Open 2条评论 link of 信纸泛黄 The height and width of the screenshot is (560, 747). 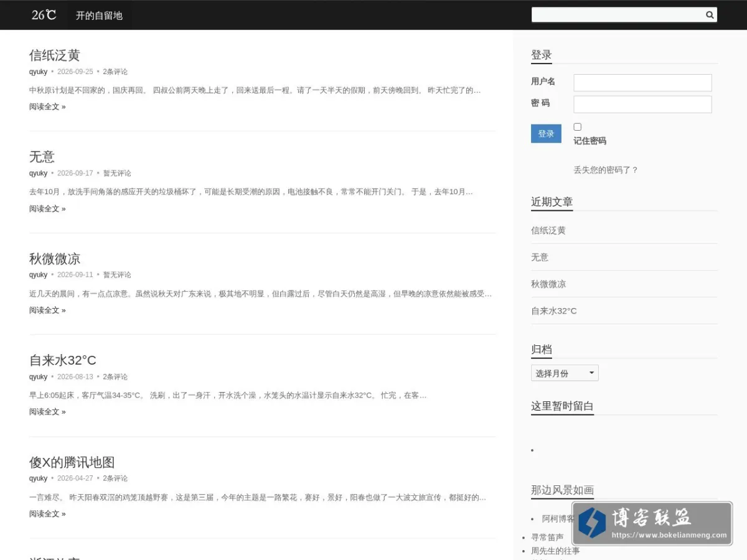pyautogui.click(x=115, y=72)
